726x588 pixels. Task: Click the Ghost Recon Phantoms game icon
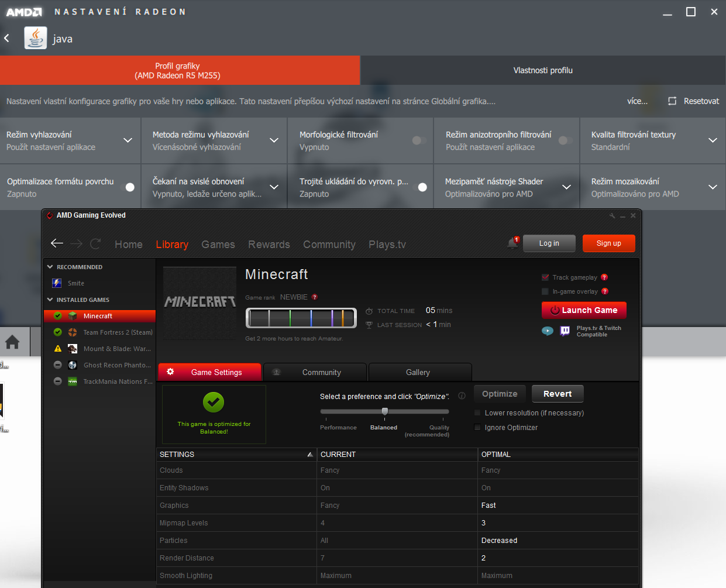click(73, 365)
